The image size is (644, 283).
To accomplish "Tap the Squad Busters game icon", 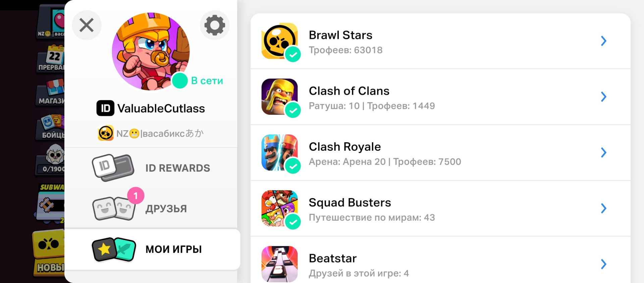I will click(x=280, y=208).
